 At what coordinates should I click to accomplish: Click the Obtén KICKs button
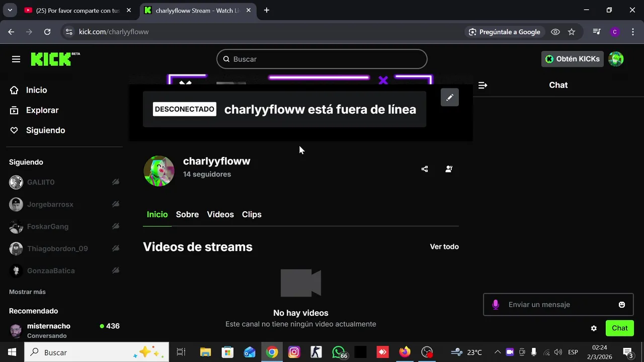573,59
